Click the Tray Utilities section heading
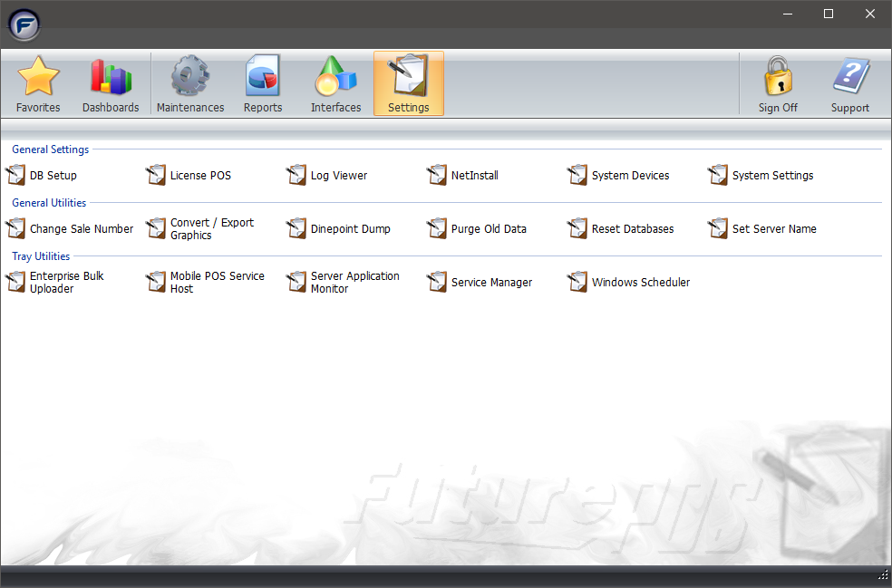Viewport: 892px width, 588px height. click(x=41, y=255)
